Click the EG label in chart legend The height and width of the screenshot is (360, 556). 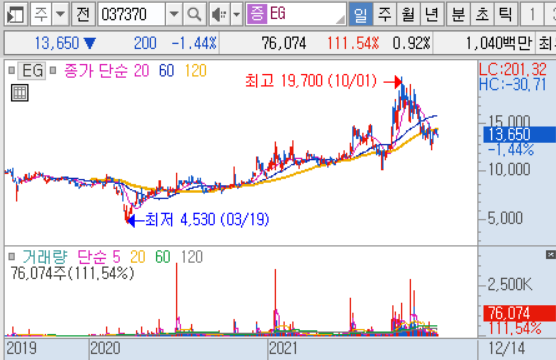point(32,71)
